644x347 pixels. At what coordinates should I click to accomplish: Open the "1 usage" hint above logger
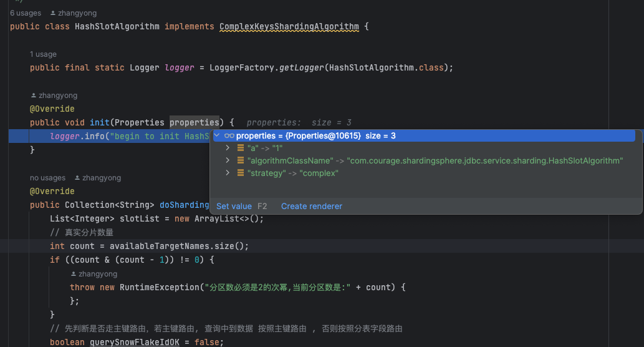click(x=43, y=54)
